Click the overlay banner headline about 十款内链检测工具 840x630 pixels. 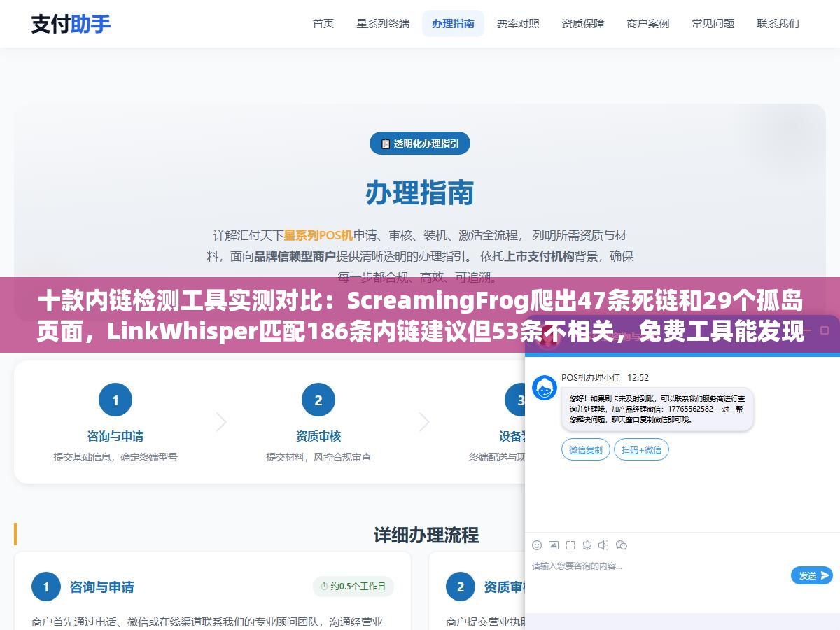[420, 316]
